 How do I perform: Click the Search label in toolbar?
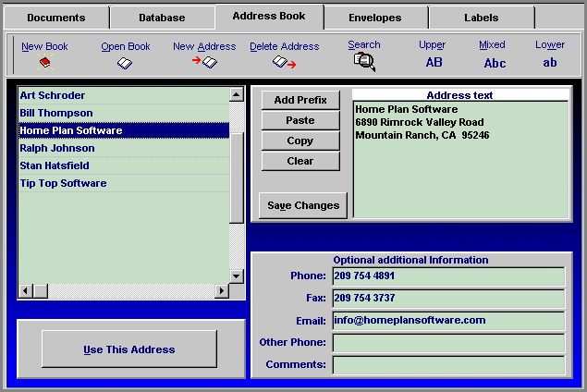point(364,44)
